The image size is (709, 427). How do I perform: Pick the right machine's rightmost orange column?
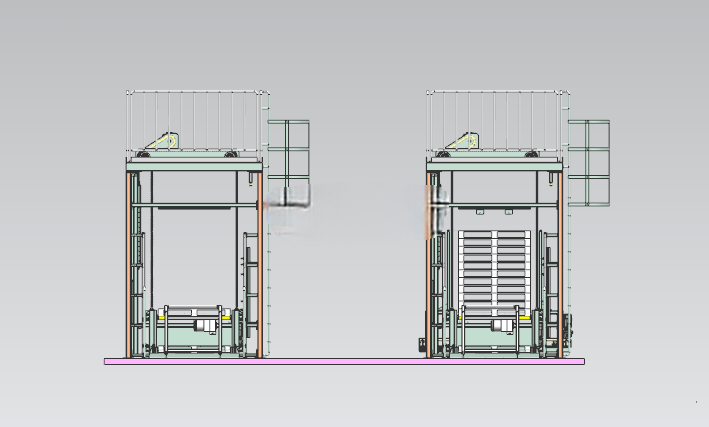(x=560, y=265)
